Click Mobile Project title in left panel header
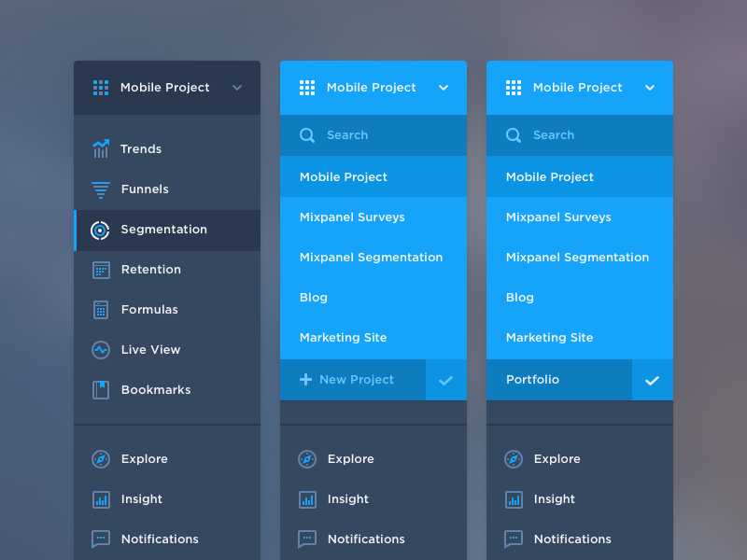The image size is (747, 560). click(x=165, y=88)
